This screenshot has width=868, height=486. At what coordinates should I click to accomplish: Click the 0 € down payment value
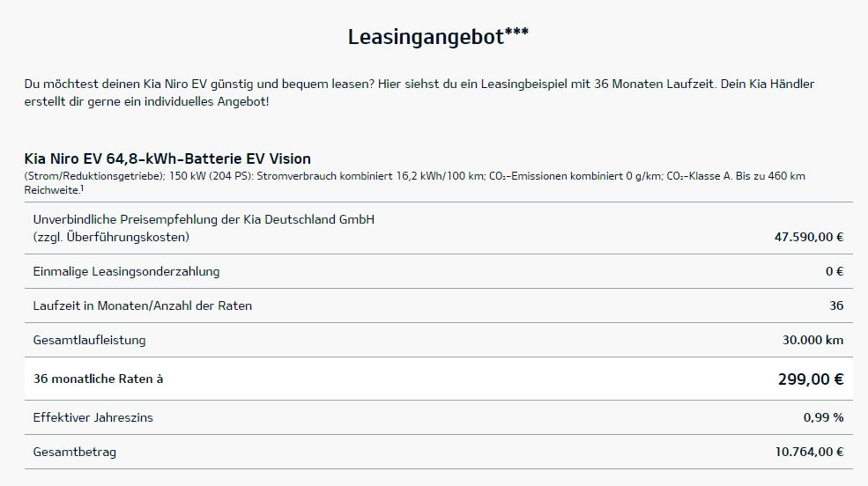click(x=835, y=271)
